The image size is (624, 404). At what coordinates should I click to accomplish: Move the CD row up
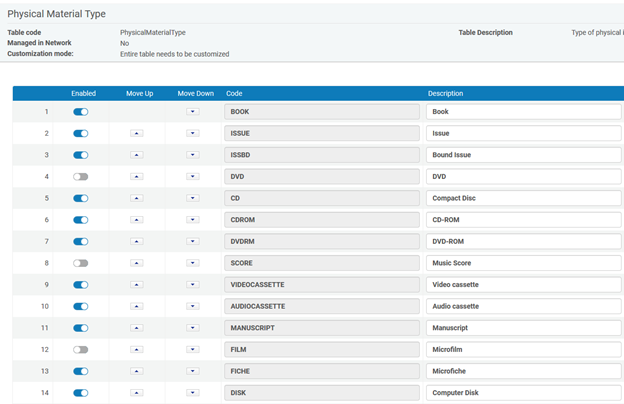[136, 198]
